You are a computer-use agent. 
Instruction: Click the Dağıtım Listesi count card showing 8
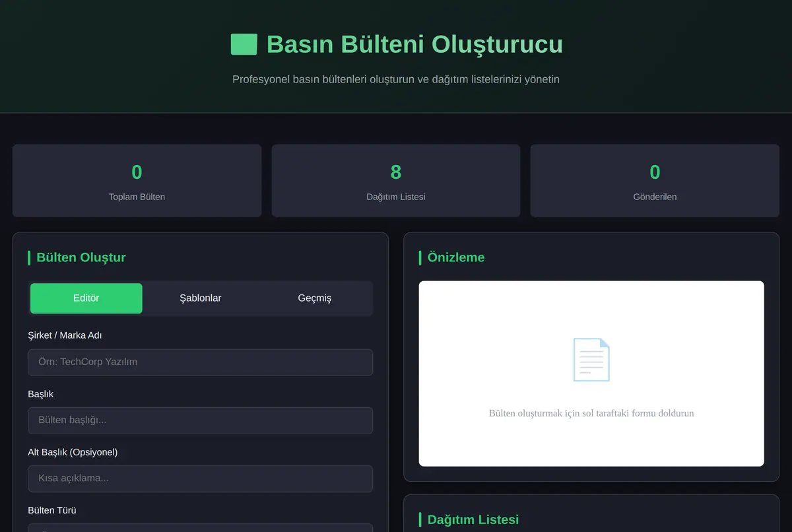coord(396,181)
